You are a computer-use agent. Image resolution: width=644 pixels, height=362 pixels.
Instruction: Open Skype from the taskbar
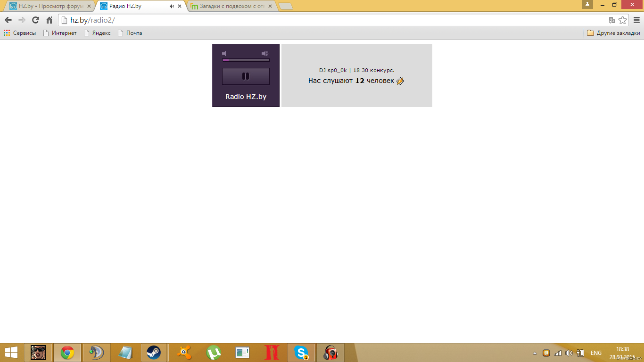[301, 353]
